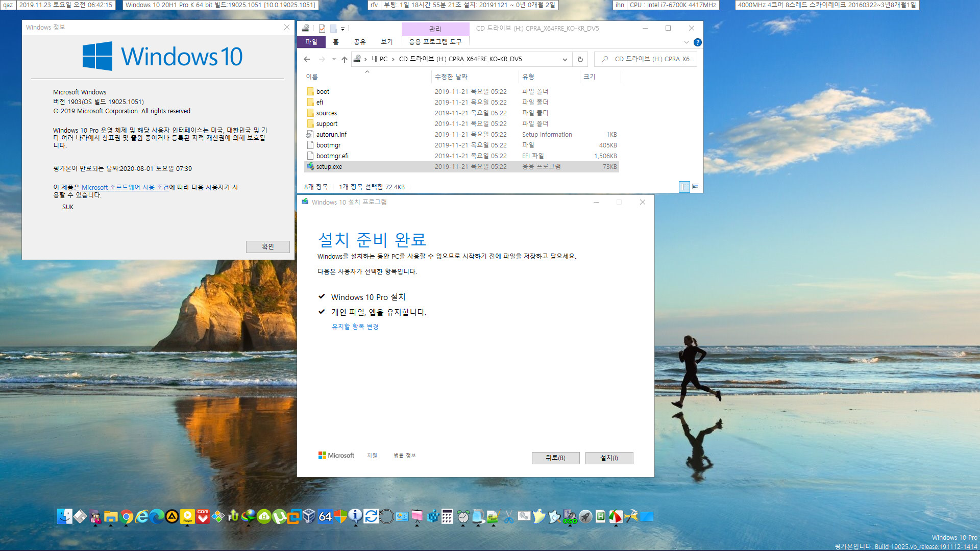Open the floppy disk dock icon
Screen dimensions: 980x551
coord(80,517)
